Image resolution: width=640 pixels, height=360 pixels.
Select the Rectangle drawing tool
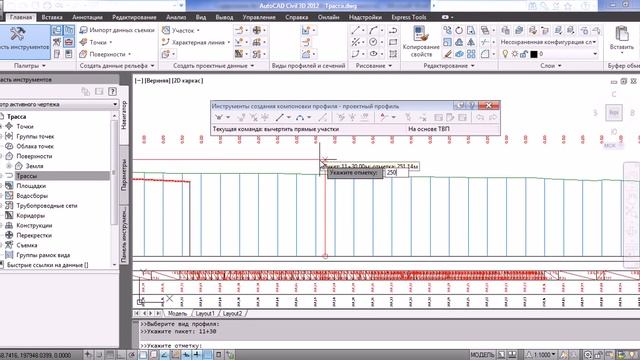point(393,42)
